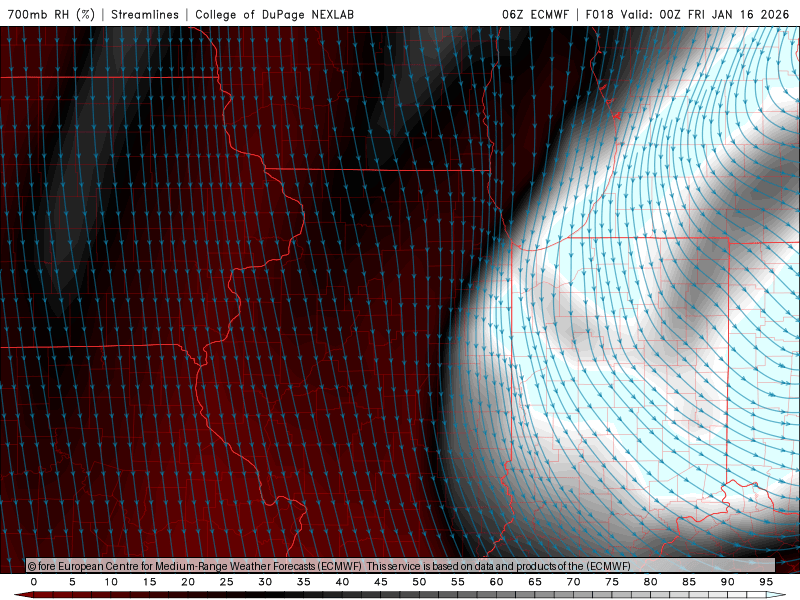The width and height of the screenshot is (800, 600).
Task: Click the "45" value on color scale
Action: pyautogui.click(x=381, y=582)
